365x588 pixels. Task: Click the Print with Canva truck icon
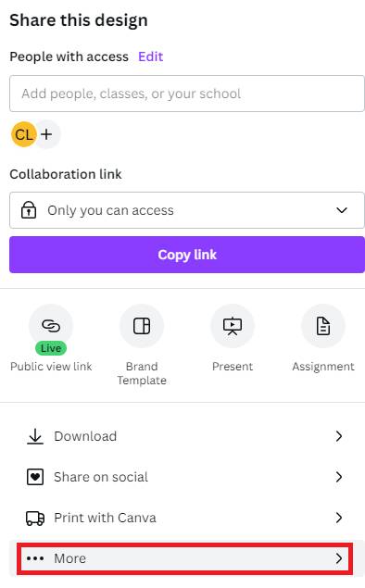pos(35,518)
